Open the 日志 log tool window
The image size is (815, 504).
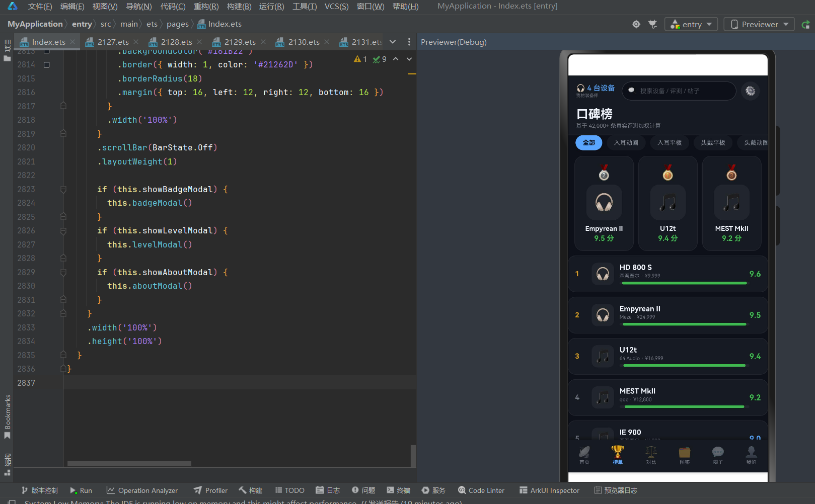pos(328,490)
